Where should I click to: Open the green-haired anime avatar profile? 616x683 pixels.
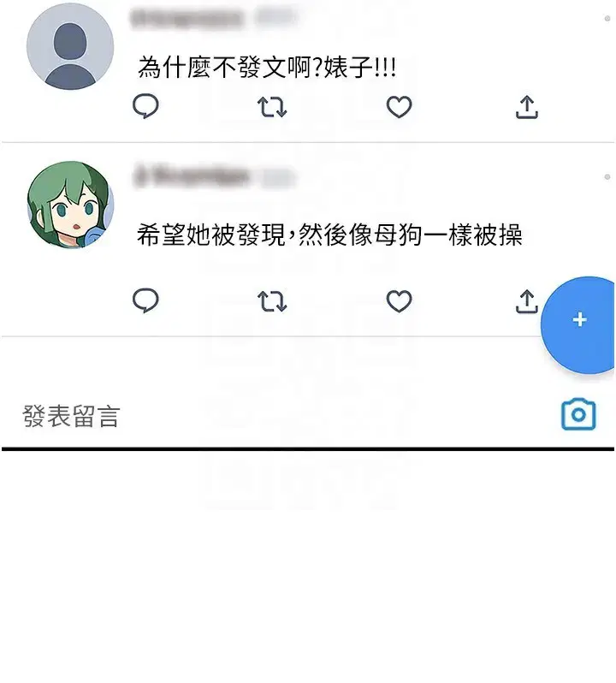pyautogui.click(x=70, y=205)
